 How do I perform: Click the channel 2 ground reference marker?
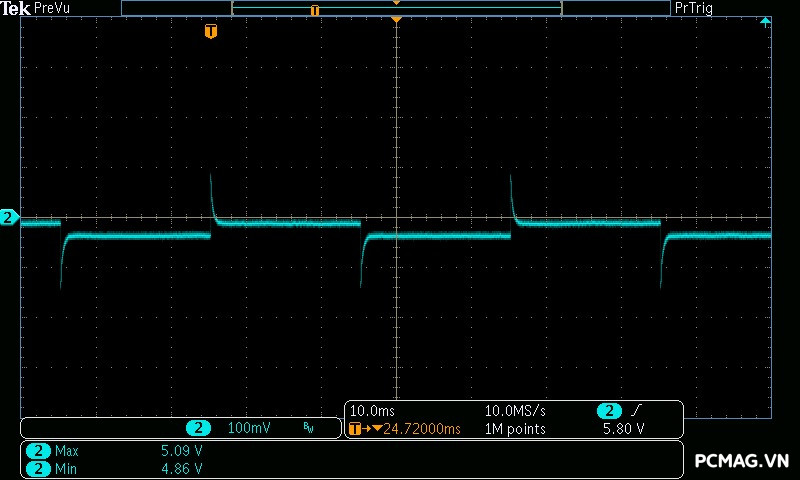click(9, 217)
